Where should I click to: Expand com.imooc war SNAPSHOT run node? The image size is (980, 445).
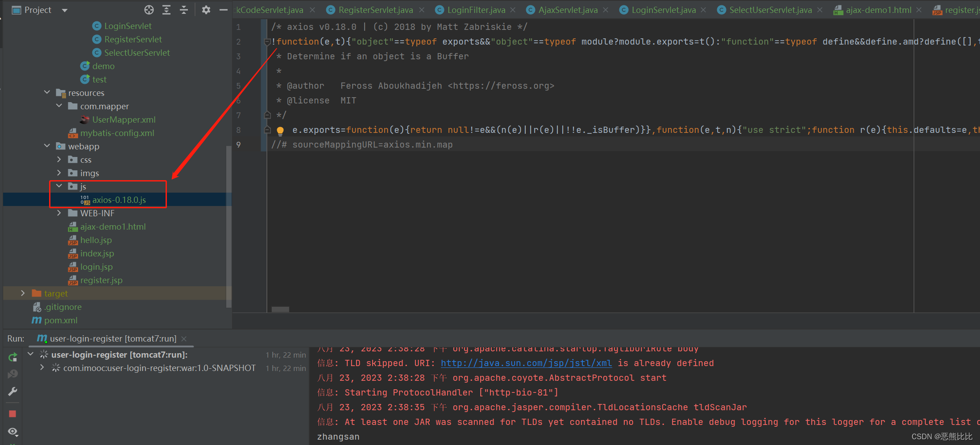(x=42, y=367)
